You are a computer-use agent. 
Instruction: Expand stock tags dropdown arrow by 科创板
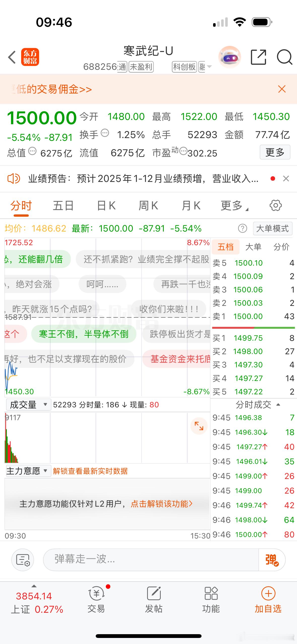(209, 67)
